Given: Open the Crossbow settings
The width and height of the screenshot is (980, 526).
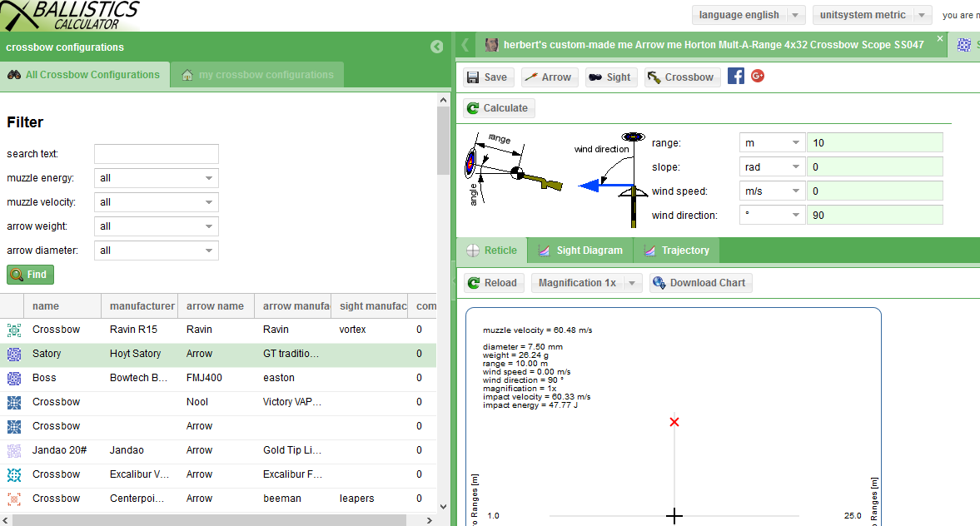Looking at the screenshot, I should 681,77.
